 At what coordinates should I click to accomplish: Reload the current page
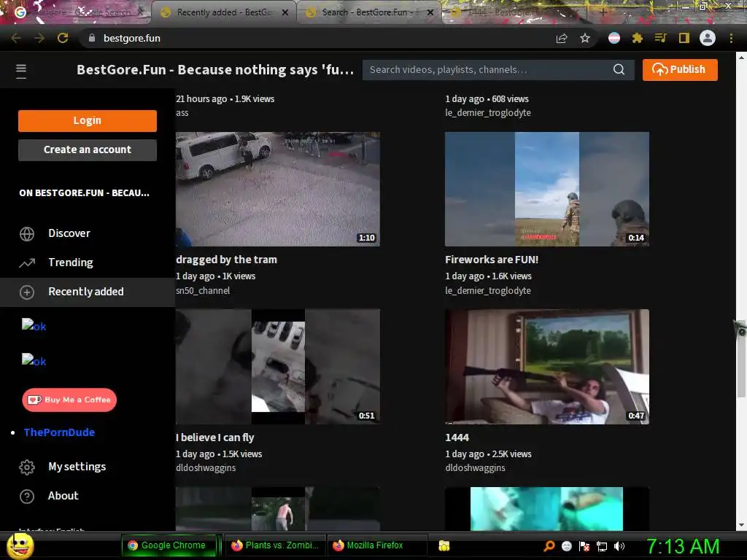pyautogui.click(x=63, y=38)
